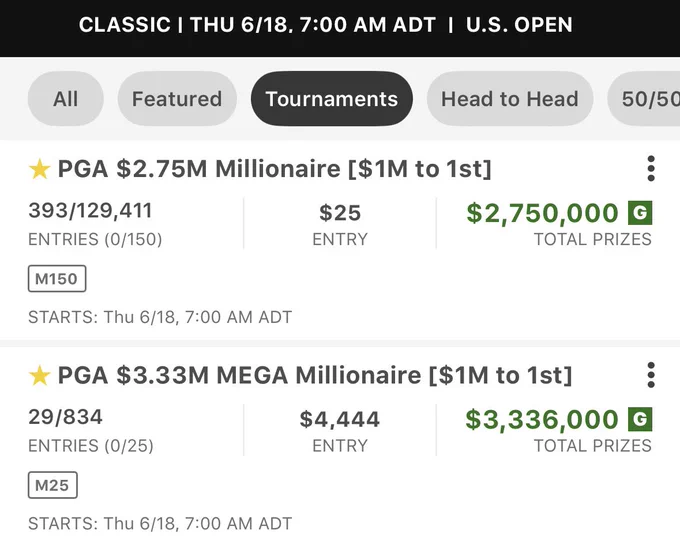Choose the Head to Head filter

coord(510,99)
